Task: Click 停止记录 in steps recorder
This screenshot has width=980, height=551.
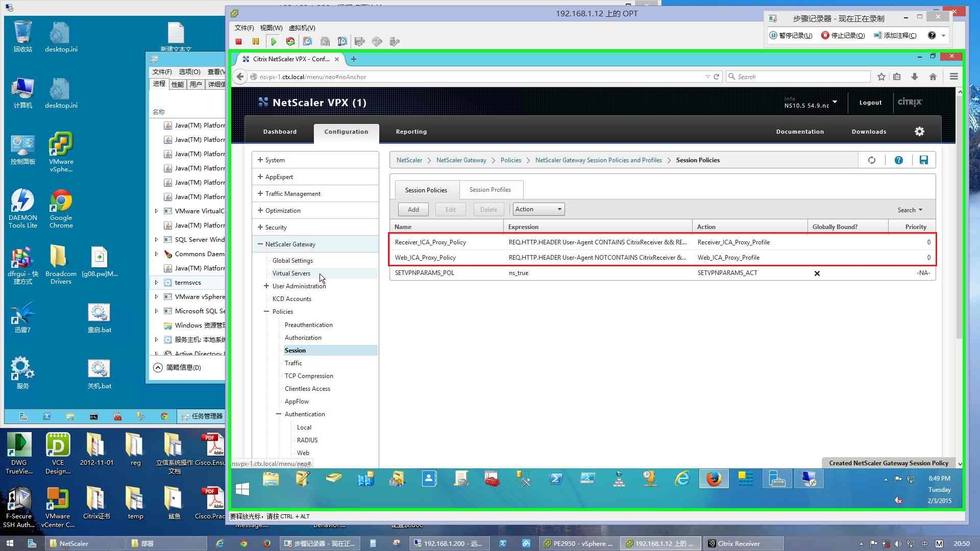Action: pos(843,35)
